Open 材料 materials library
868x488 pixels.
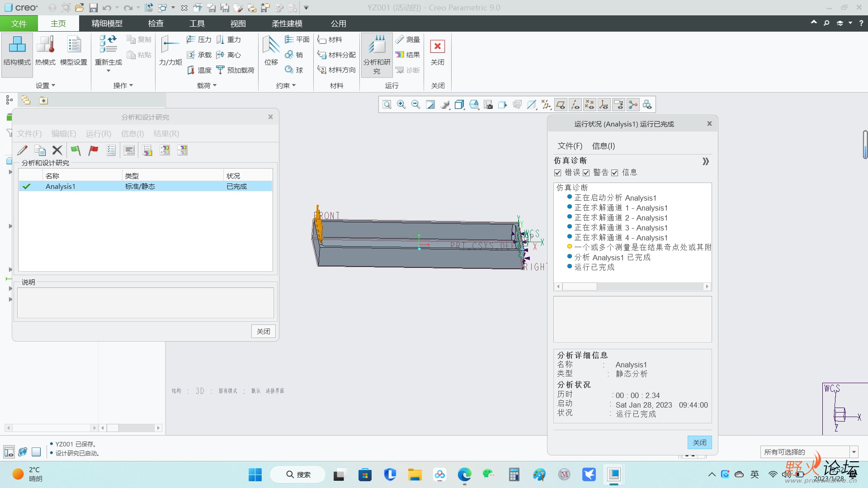pyautogui.click(x=330, y=40)
